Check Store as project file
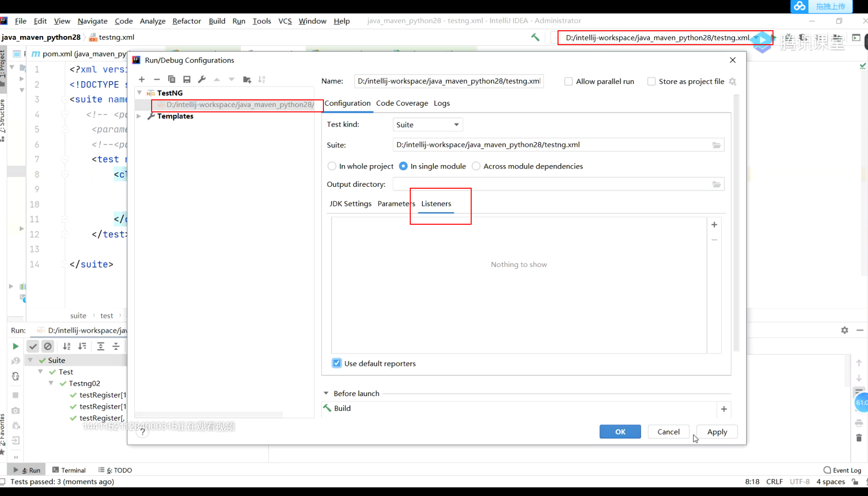This screenshot has width=868, height=496. tap(652, 82)
